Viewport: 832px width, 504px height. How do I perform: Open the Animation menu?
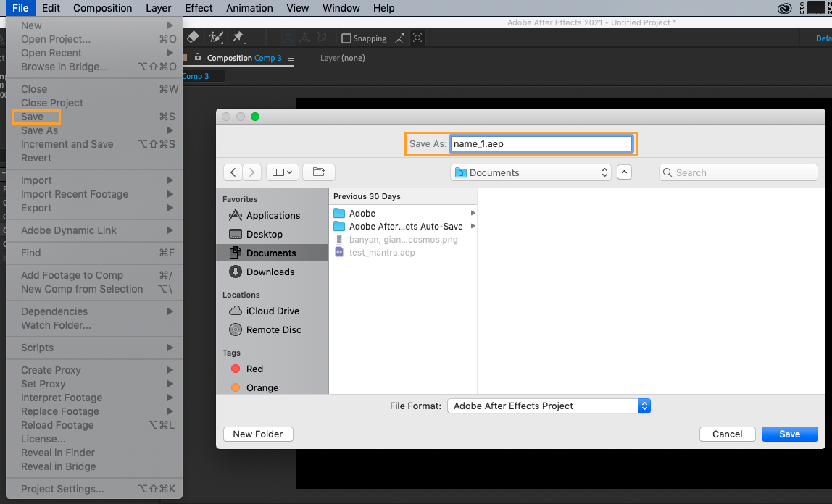[249, 8]
